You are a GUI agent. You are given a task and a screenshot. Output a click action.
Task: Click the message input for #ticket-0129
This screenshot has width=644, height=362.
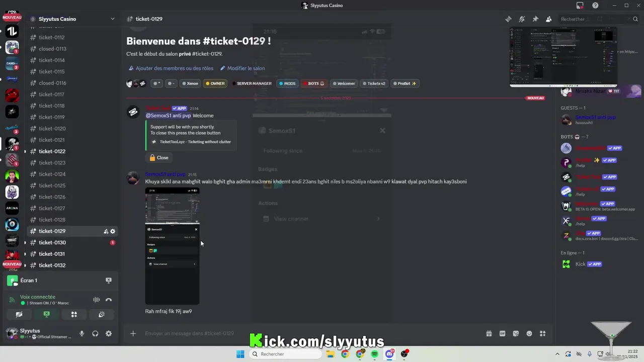pyautogui.click(x=312, y=333)
